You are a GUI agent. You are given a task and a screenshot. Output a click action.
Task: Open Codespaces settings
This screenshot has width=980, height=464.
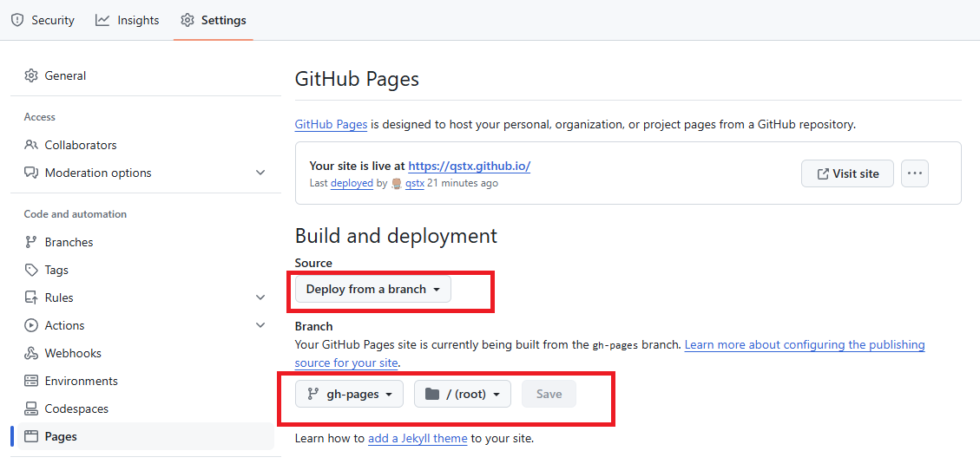click(146, 409)
